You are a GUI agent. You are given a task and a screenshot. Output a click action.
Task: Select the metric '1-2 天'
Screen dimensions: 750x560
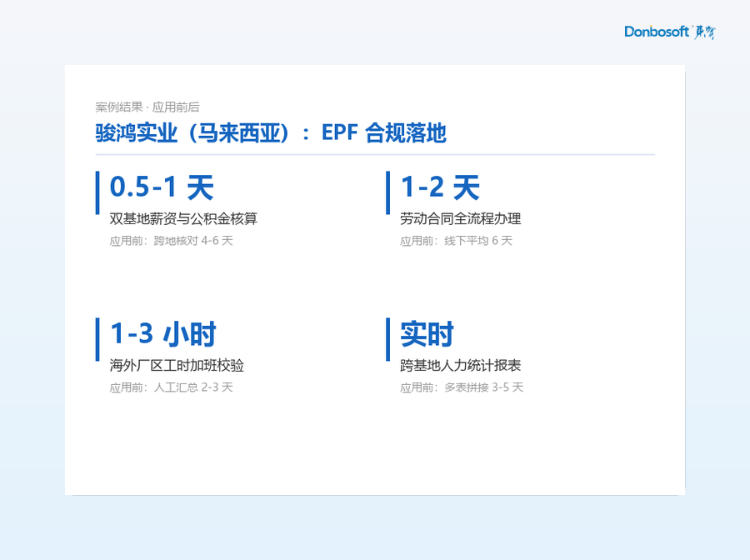pyautogui.click(x=440, y=187)
